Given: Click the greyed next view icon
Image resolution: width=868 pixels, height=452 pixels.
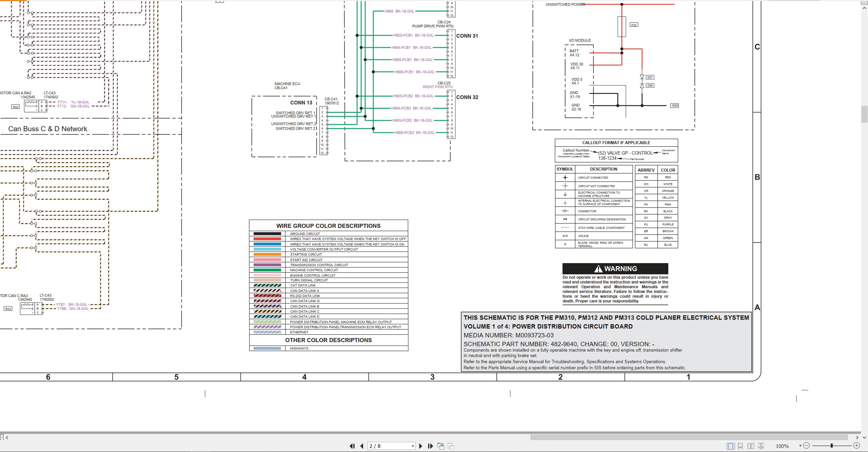Looking at the screenshot, I should (x=451, y=446).
